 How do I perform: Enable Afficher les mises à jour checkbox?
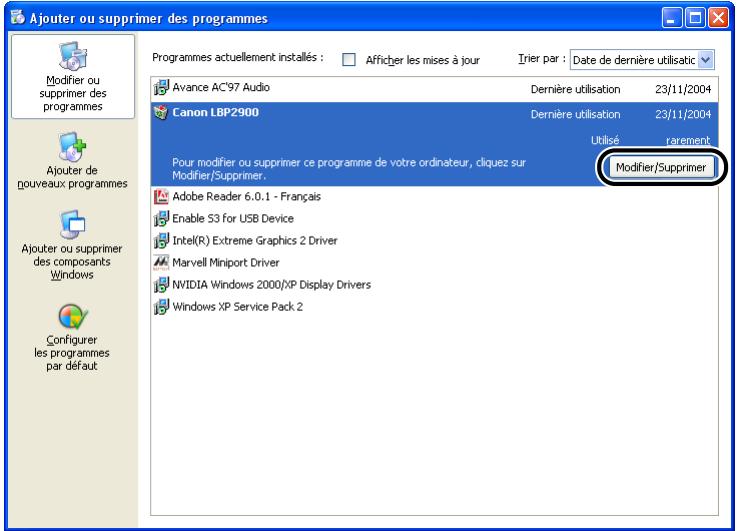coord(349,60)
